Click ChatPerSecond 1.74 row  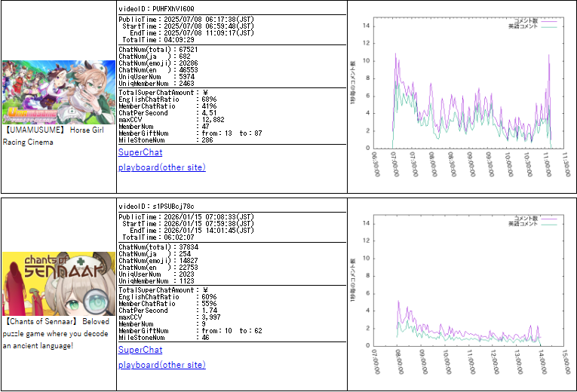pos(167,311)
